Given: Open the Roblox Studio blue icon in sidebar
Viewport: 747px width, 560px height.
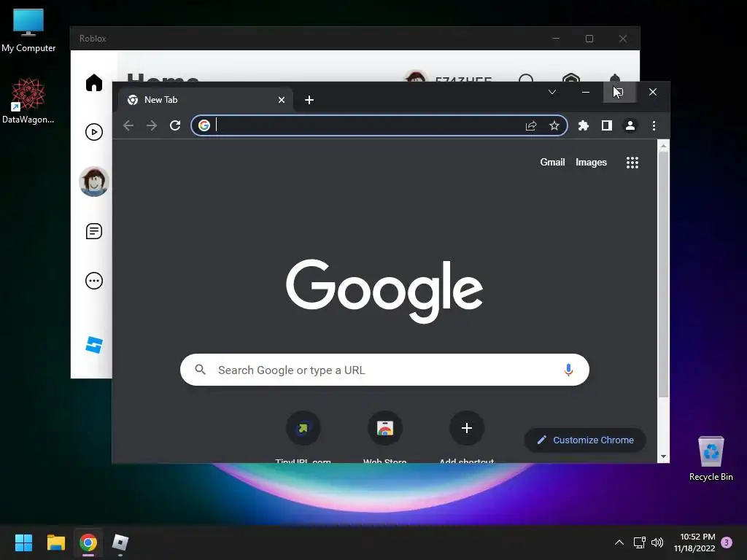Looking at the screenshot, I should coord(94,345).
